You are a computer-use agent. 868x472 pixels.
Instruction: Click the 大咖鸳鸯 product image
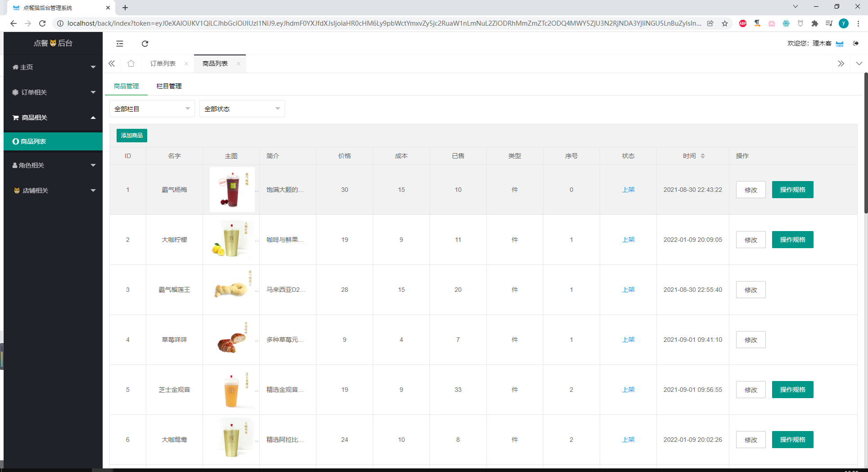[232, 440]
